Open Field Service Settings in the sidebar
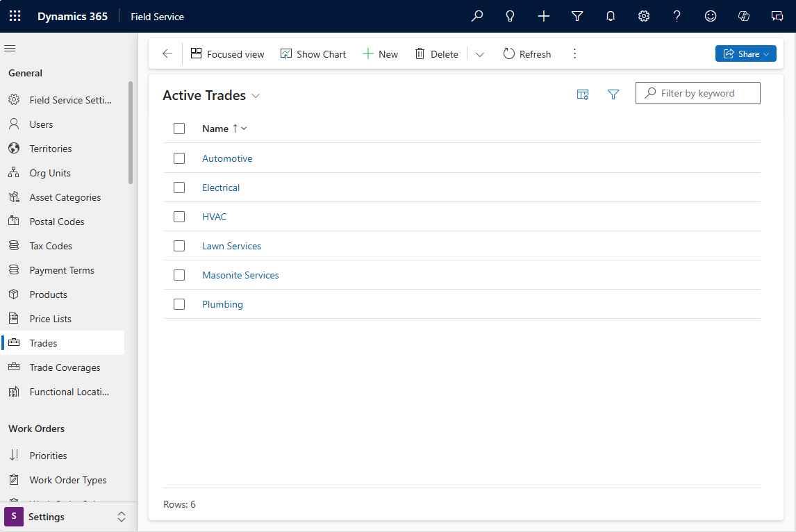Screen dimensions: 796x532 (63, 100)
